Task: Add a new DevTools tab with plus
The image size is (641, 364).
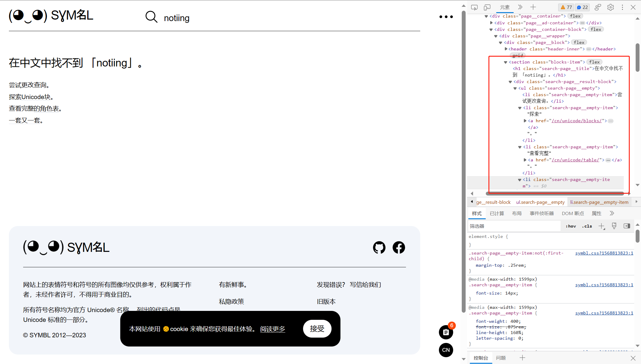Action: click(533, 7)
